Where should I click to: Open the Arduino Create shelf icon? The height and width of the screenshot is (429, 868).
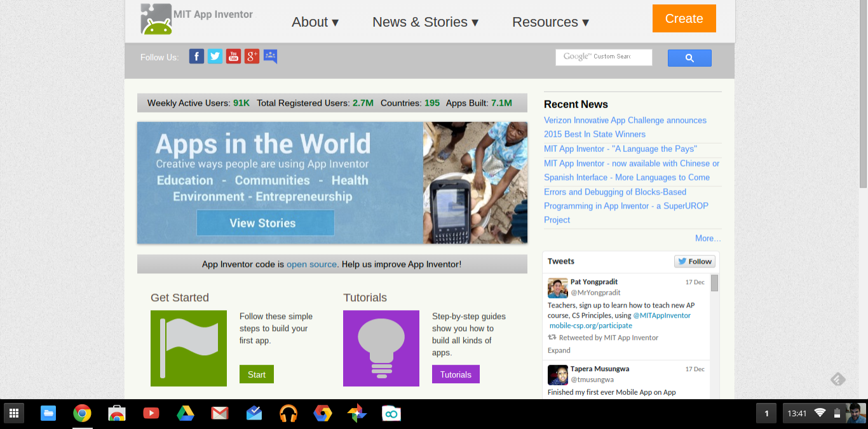(391, 414)
